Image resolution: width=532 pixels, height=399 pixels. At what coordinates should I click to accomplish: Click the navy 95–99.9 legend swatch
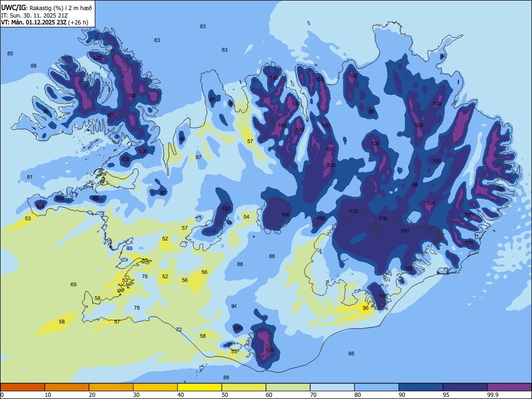click(465, 387)
